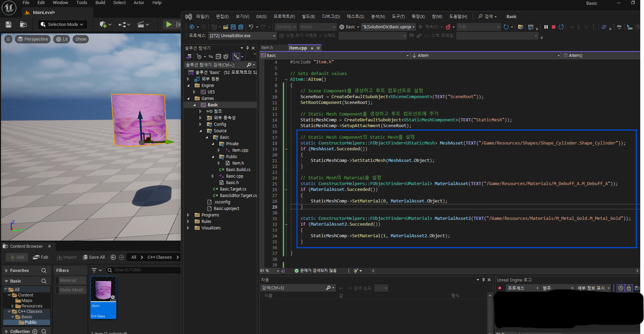This screenshot has height=334, width=644.
Task: Click the green Play button in Unreal
Action: point(169,25)
